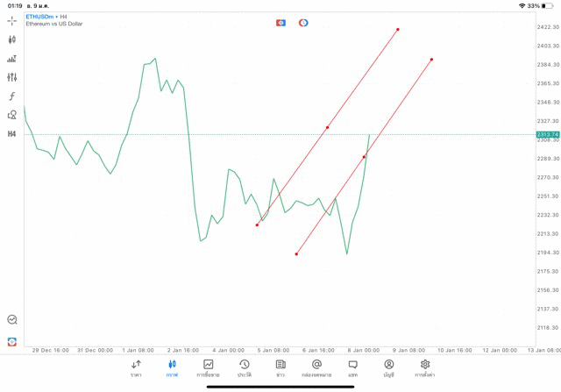The height and width of the screenshot is (392, 561).
Task: Open the ข่าว (News) tab
Action: tap(280, 368)
